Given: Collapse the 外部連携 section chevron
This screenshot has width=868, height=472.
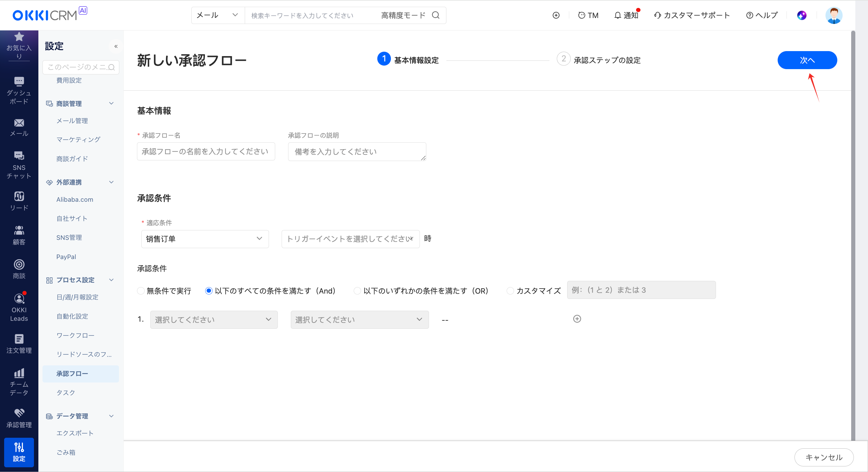Looking at the screenshot, I should point(111,183).
